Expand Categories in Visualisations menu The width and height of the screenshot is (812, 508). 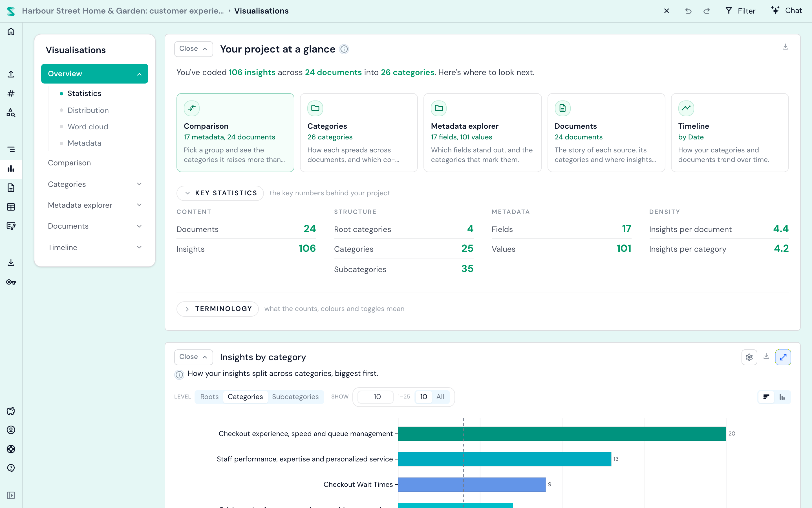95,184
